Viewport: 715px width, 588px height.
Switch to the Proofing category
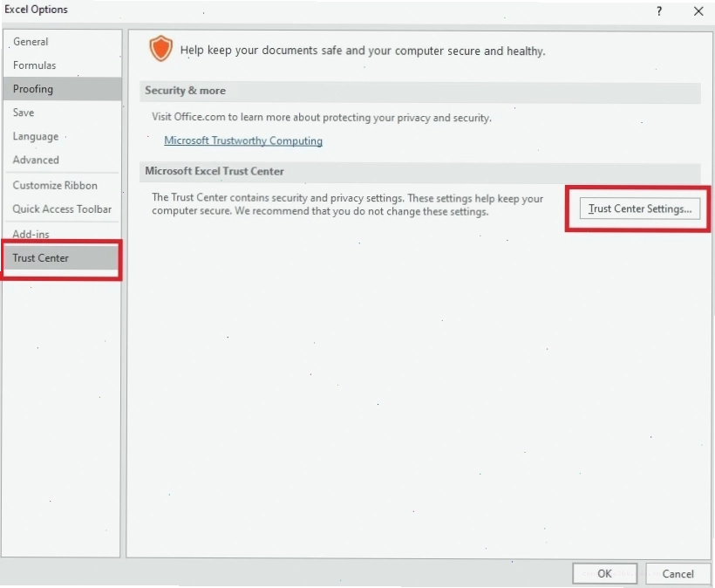click(x=62, y=89)
